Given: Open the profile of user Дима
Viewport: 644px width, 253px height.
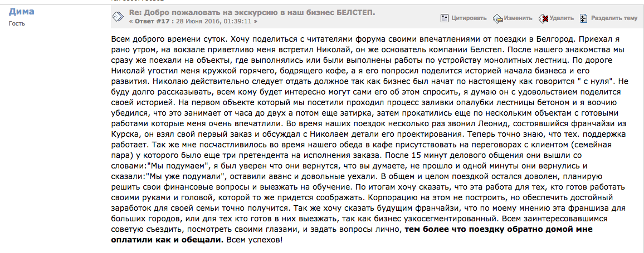Looking at the screenshot, I should 21,12.
